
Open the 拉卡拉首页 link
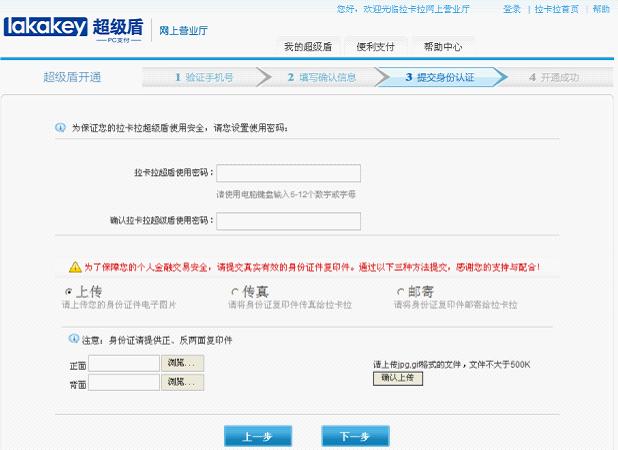coord(557,9)
